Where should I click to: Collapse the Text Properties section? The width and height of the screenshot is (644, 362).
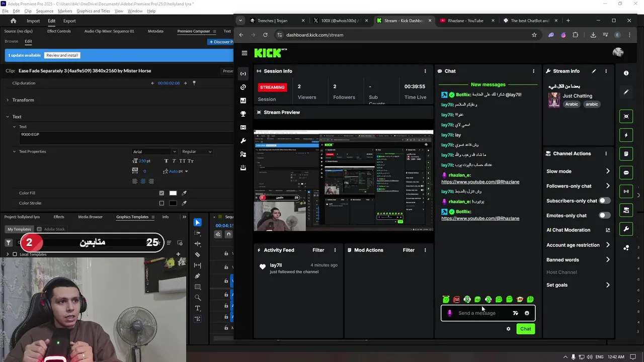point(15,151)
